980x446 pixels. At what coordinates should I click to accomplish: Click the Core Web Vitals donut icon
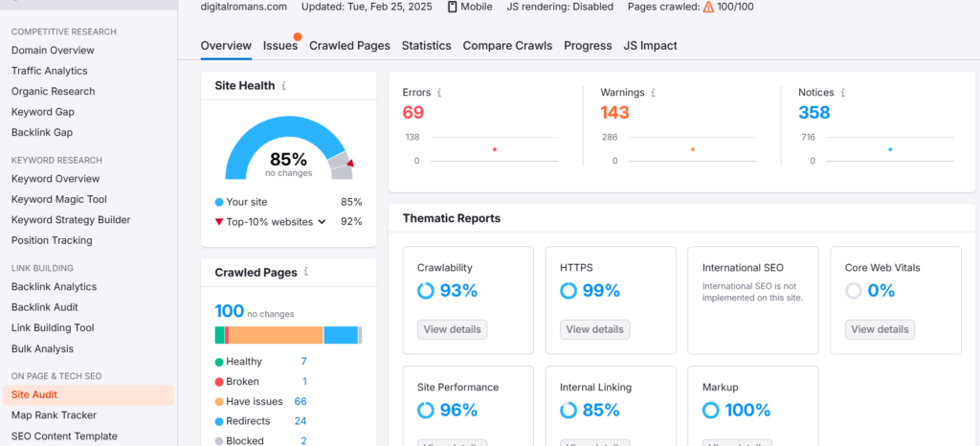853,290
